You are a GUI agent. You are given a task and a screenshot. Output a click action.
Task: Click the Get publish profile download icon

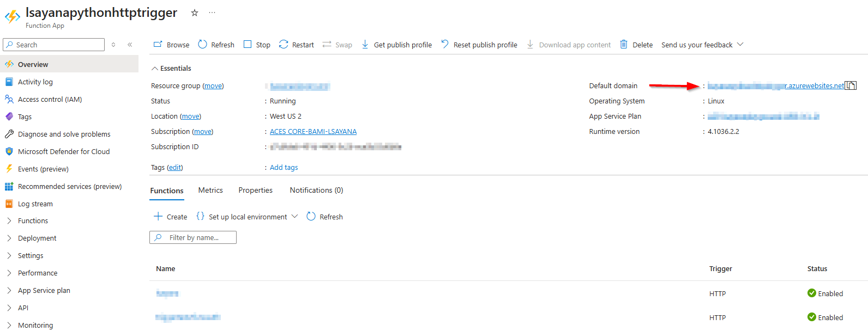click(x=365, y=44)
